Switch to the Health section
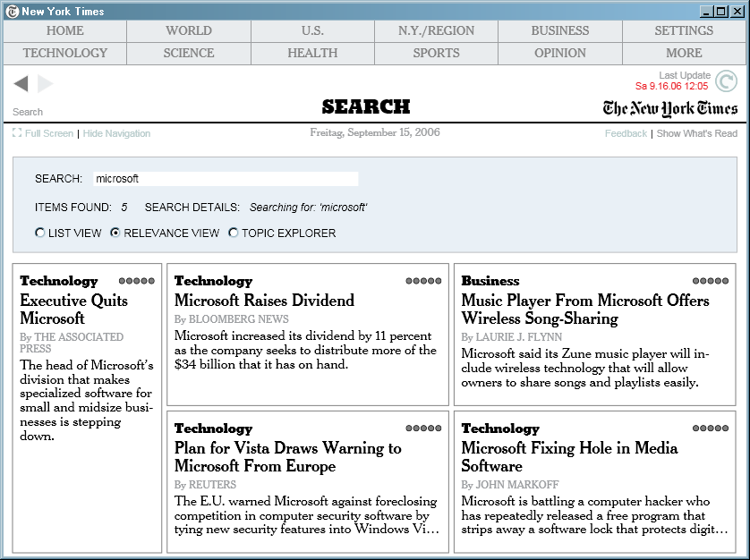 coord(312,53)
